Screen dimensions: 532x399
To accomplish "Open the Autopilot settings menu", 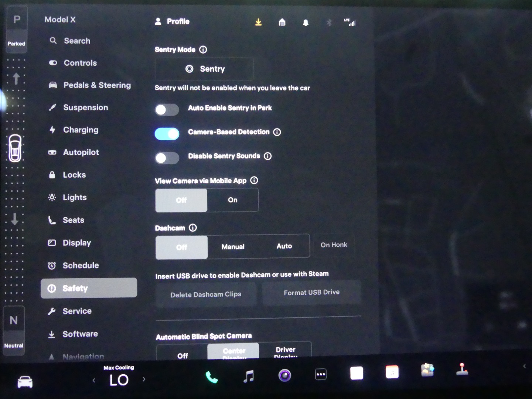I will pos(81,152).
